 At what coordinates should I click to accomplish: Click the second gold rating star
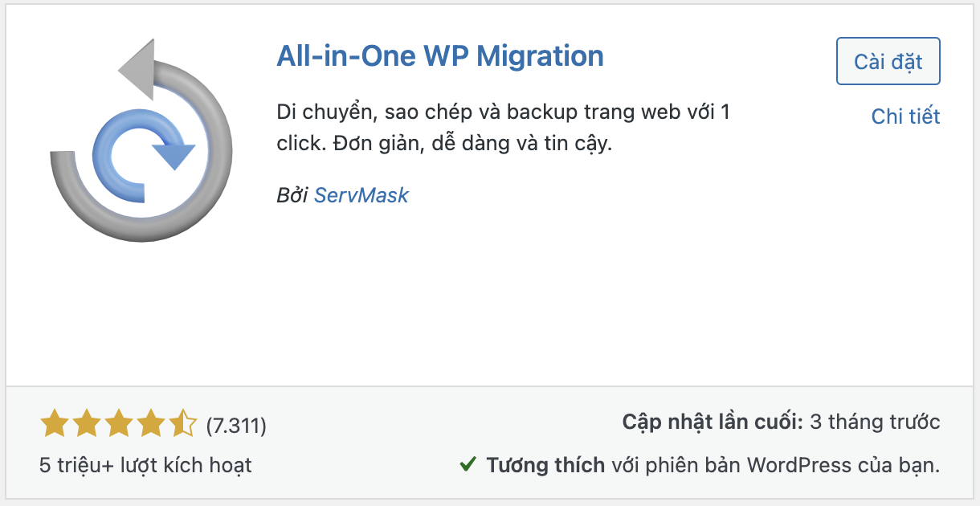tap(87, 423)
